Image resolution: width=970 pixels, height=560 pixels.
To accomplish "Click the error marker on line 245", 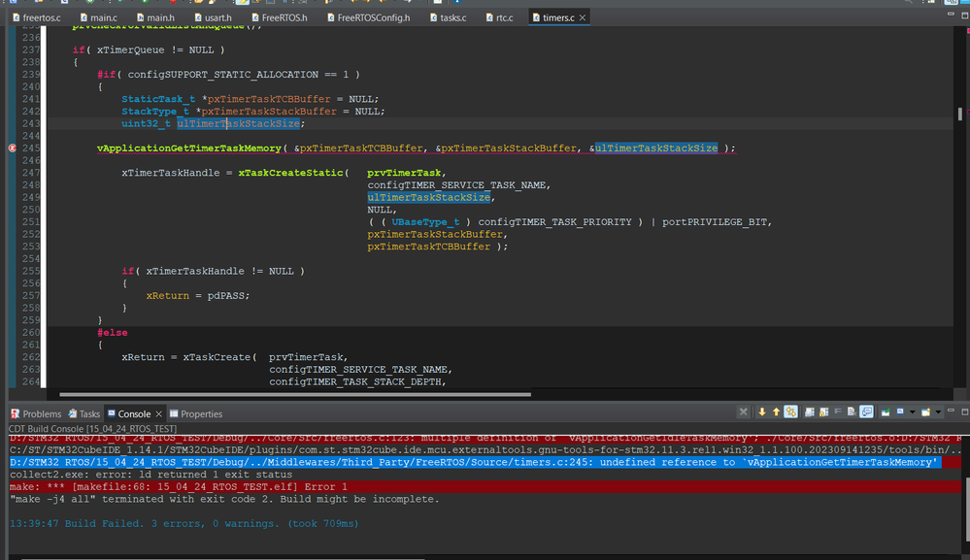I will [x=12, y=148].
